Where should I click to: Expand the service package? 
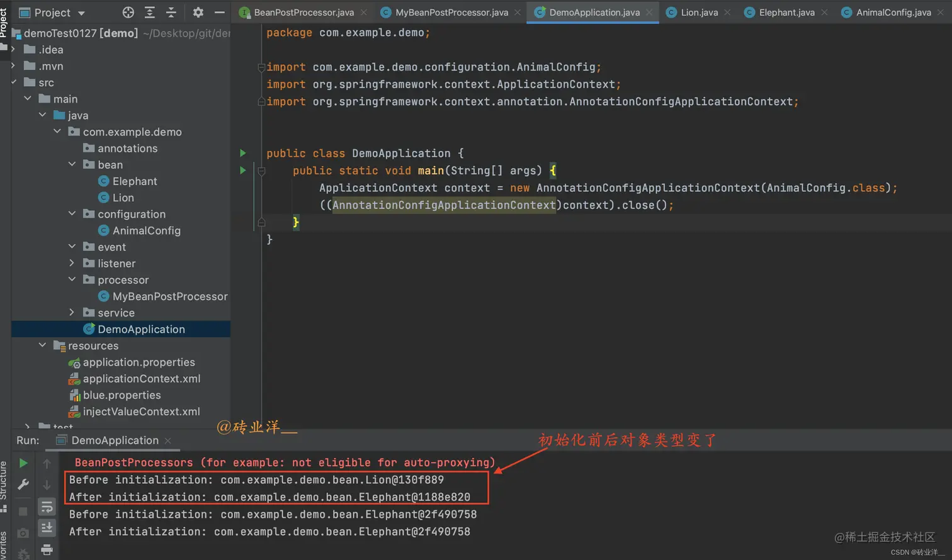pyautogui.click(x=72, y=312)
